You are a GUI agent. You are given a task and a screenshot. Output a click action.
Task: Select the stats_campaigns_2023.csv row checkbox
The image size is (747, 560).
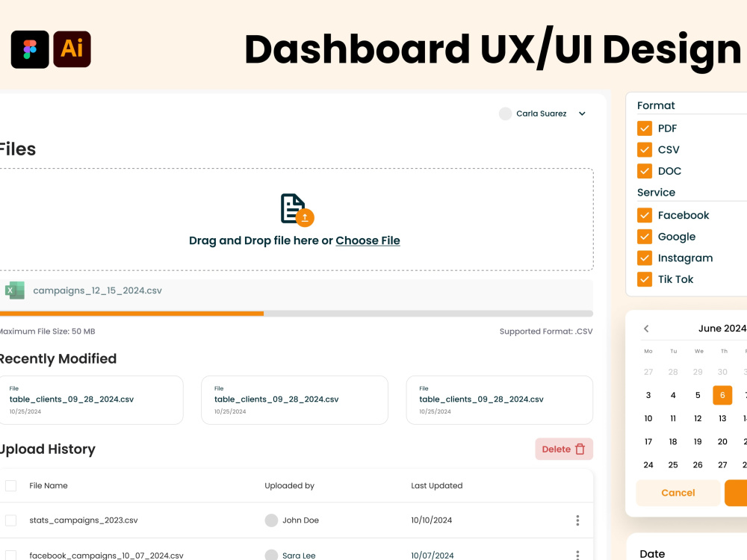coord(10,520)
